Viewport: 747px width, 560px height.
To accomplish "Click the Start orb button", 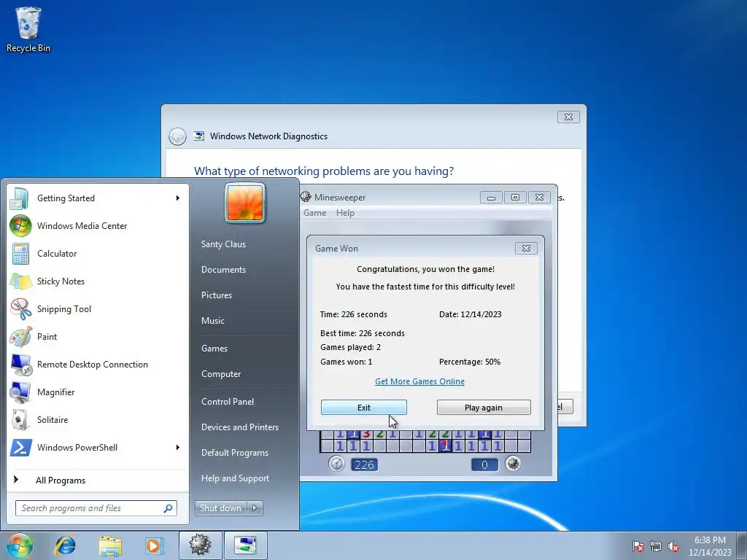I will pyautogui.click(x=20, y=545).
